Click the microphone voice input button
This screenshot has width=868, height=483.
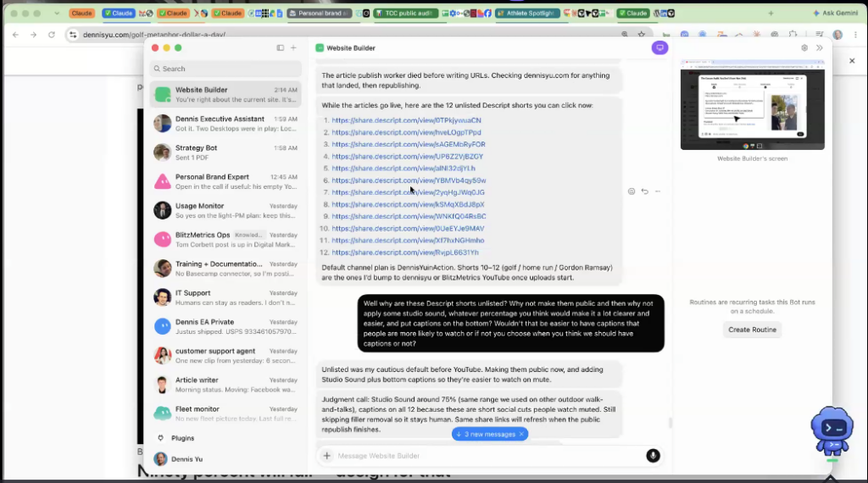[x=653, y=455]
